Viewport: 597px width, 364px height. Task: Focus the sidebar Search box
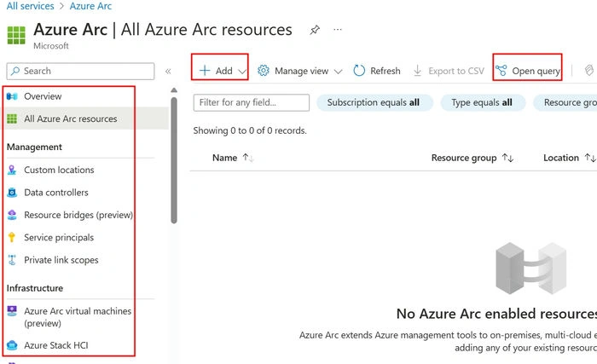(80, 72)
